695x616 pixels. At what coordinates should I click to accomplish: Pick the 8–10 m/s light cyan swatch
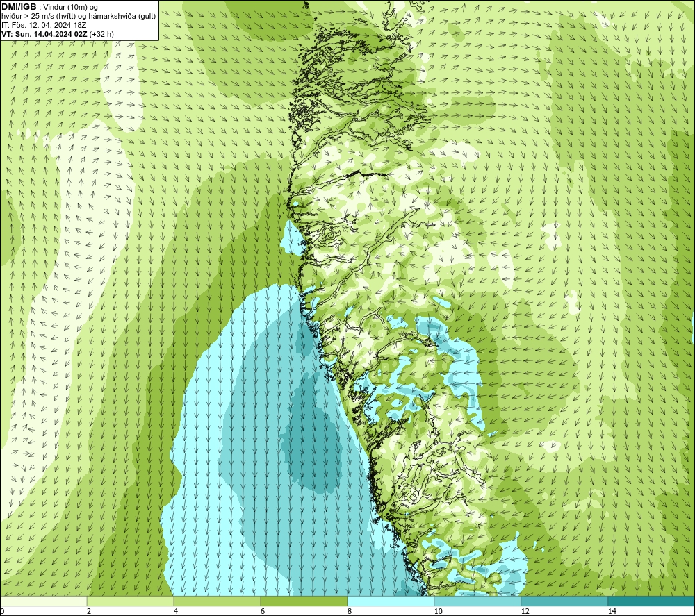coord(391,601)
